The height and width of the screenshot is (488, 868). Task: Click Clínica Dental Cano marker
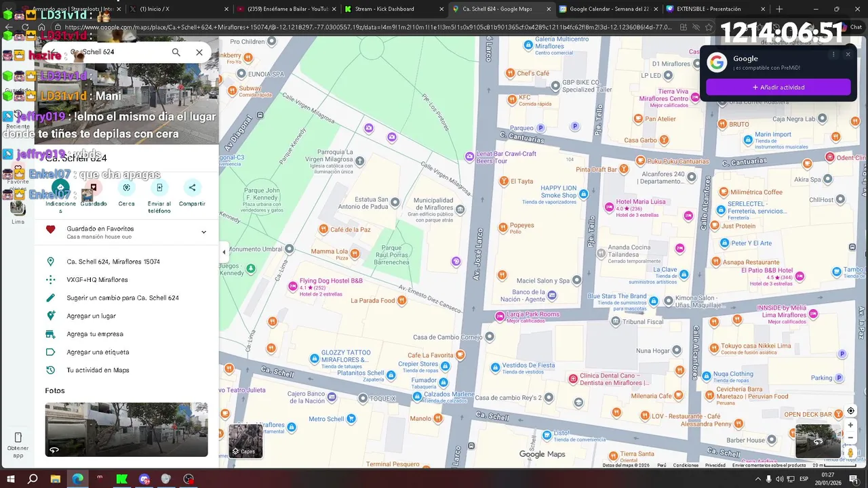(573, 378)
